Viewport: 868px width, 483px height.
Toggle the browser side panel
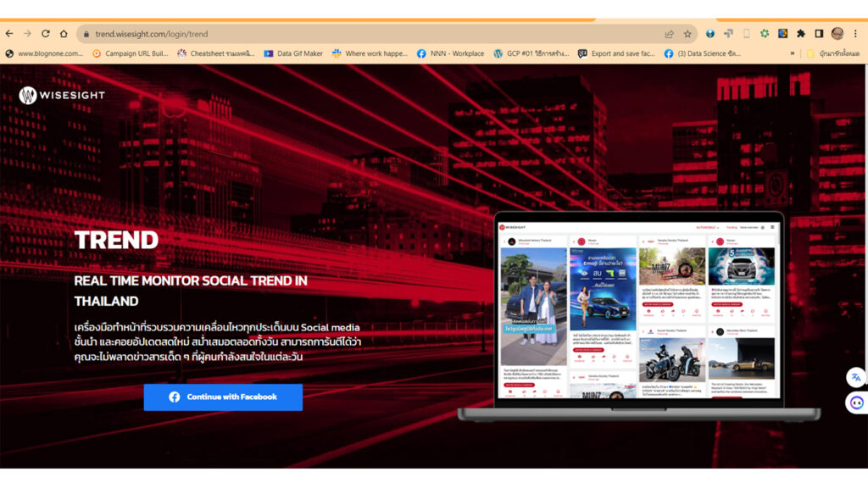click(819, 34)
